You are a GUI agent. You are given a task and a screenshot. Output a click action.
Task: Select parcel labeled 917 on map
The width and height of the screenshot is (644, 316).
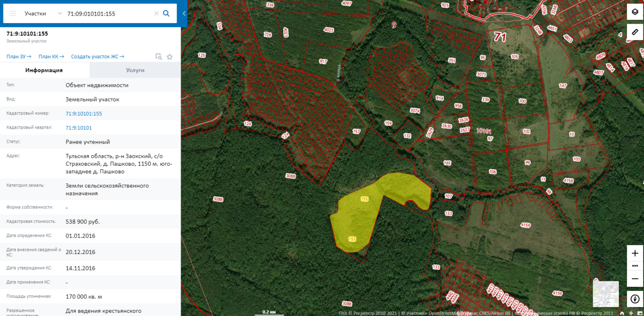(323, 61)
